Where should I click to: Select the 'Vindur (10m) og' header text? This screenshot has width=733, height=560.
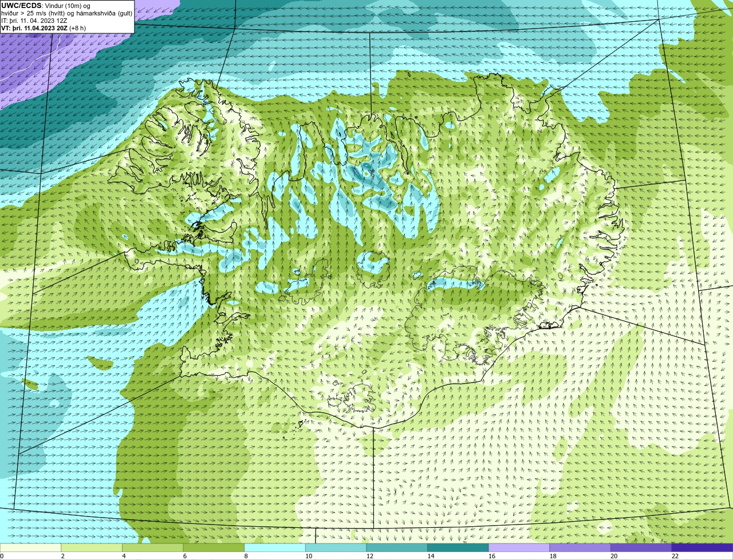67,6
